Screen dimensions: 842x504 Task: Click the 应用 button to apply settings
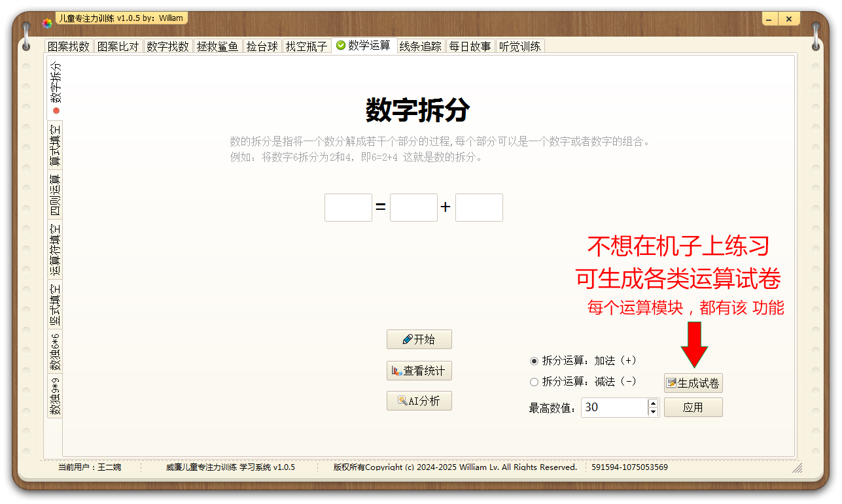coord(693,407)
